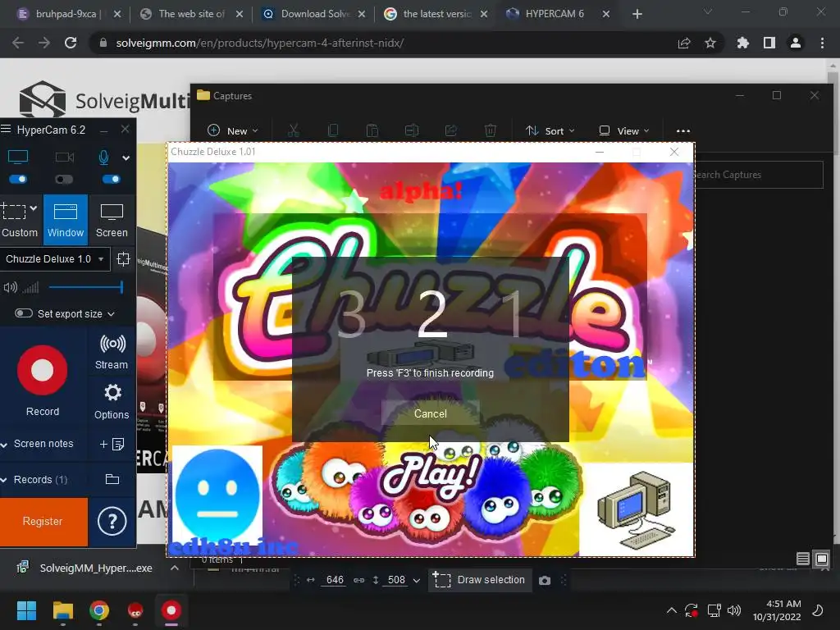Bookmark this page with the star
This screenshot has width=840, height=630.
pyautogui.click(x=710, y=43)
